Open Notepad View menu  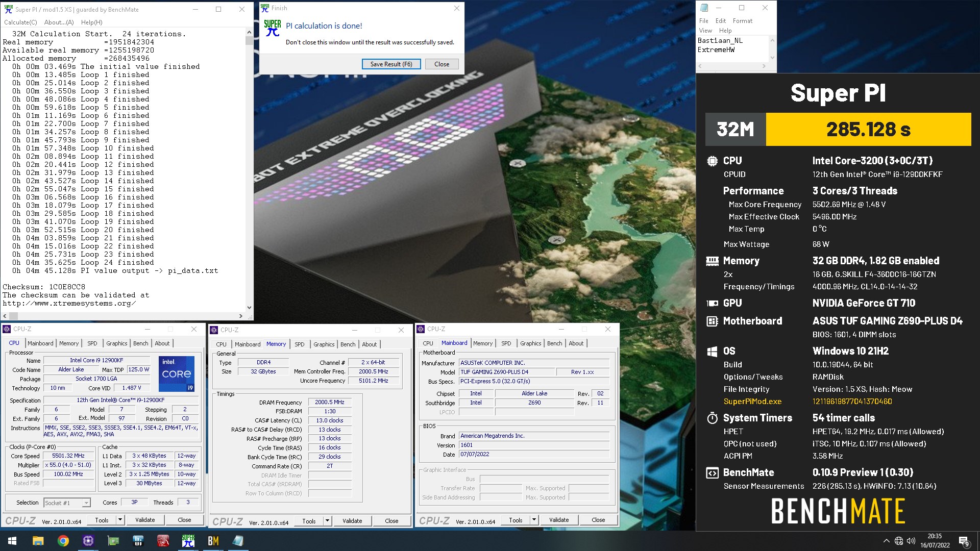point(705,31)
